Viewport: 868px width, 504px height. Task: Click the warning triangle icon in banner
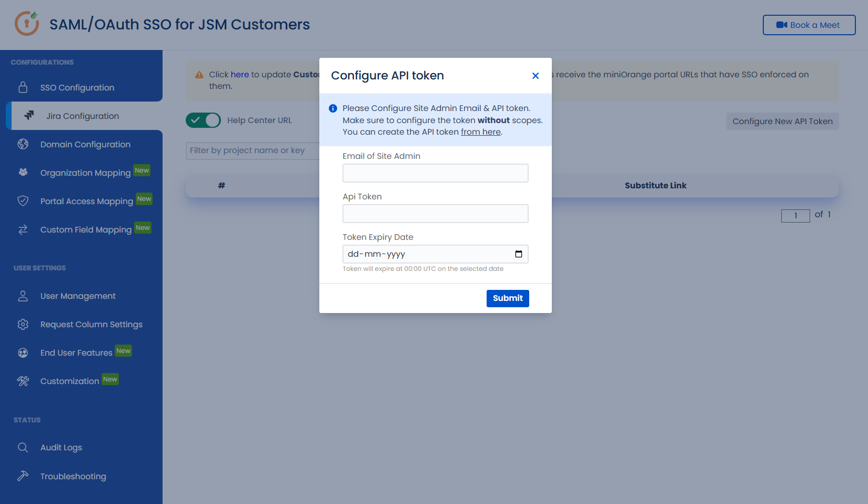199,75
